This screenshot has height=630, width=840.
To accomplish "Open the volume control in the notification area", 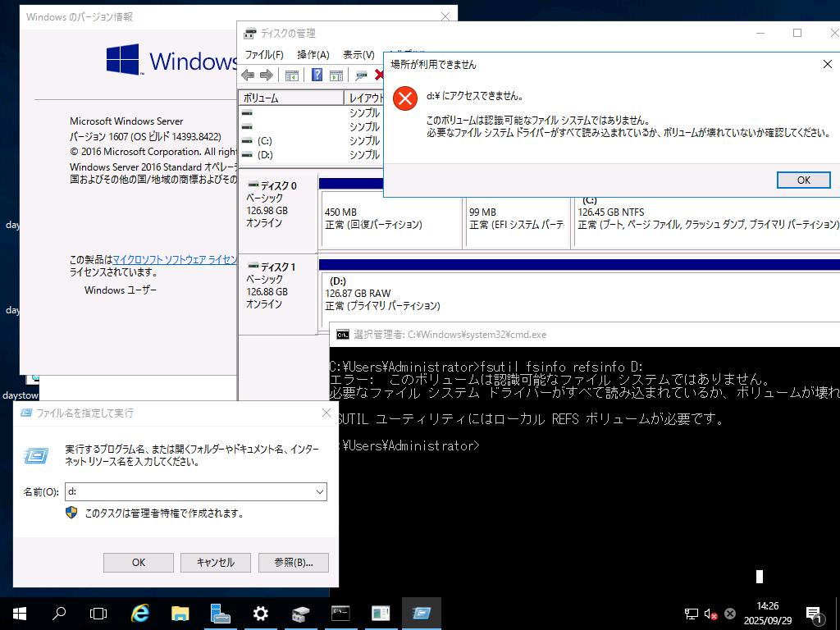I will pyautogui.click(x=709, y=613).
